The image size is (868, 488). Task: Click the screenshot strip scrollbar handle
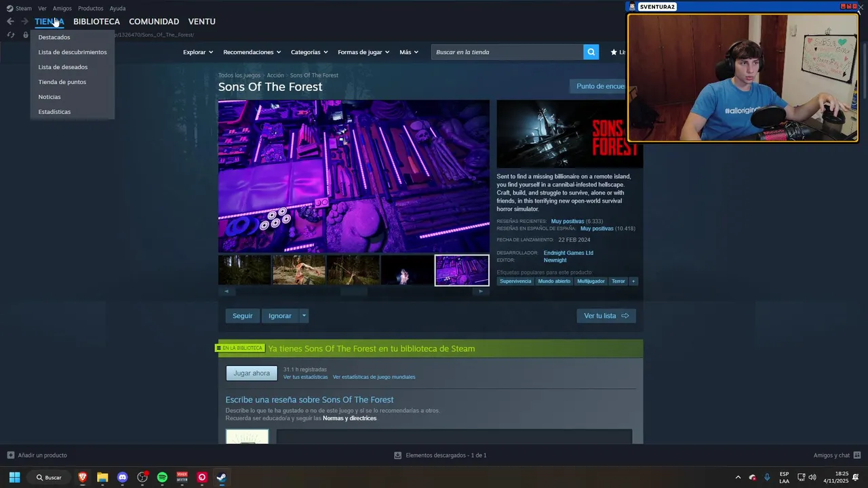[x=353, y=291]
